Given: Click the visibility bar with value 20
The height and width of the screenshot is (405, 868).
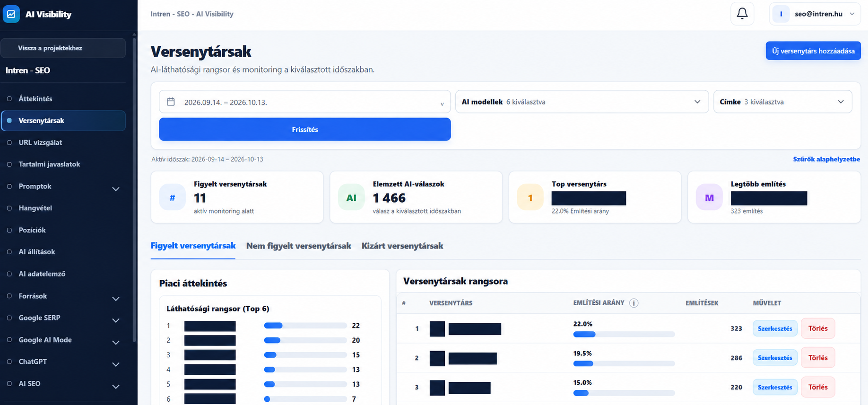Looking at the screenshot, I should [305, 340].
